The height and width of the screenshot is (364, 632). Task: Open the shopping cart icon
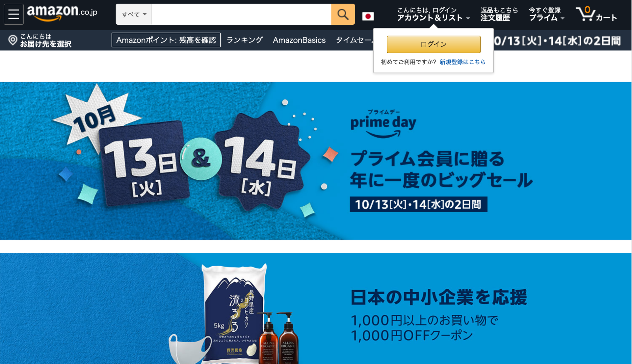[x=596, y=14]
